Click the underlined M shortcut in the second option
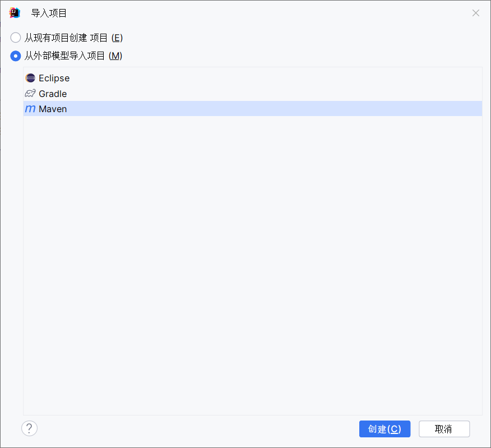Screen dimensions: 491x448 pyautogui.click(x=117, y=56)
